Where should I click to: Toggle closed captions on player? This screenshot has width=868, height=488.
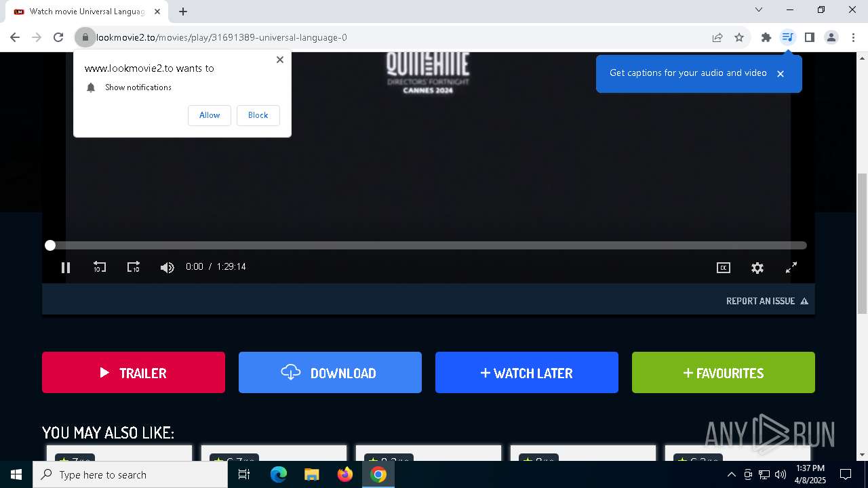tap(724, 268)
